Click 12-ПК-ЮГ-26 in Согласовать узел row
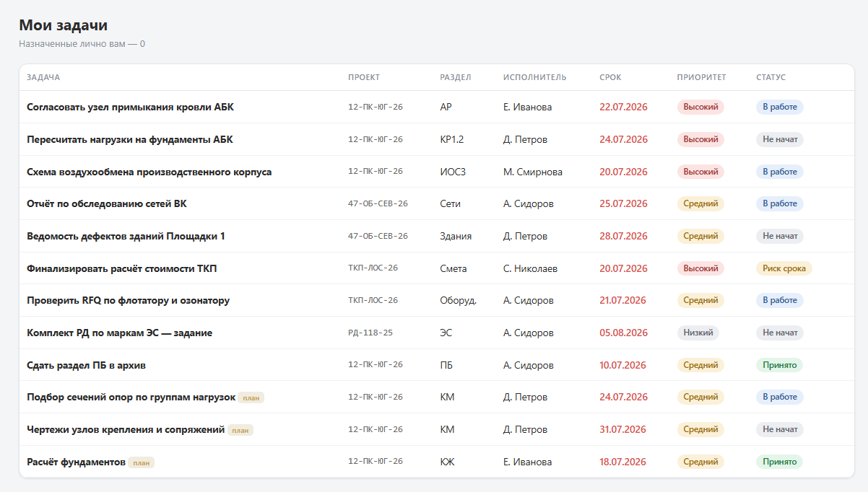This screenshot has height=492, width=868. click(376, 107)
